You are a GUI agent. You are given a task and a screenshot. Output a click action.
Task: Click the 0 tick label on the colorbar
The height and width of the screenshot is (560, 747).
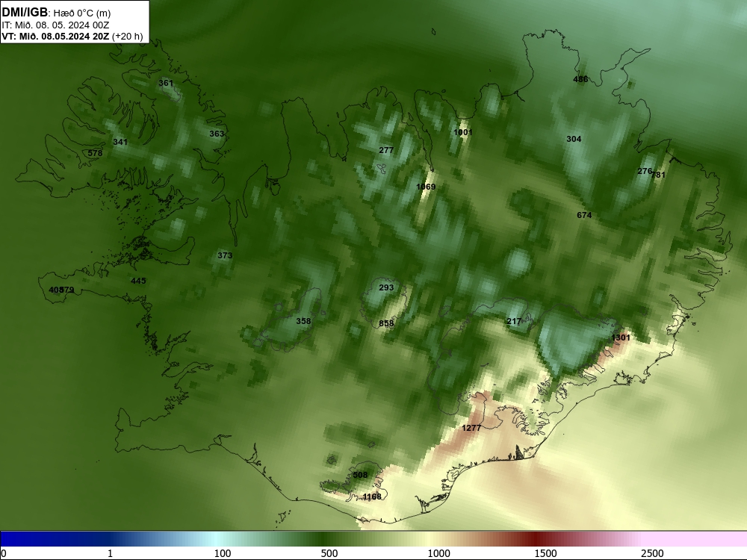tap(4, 553)
